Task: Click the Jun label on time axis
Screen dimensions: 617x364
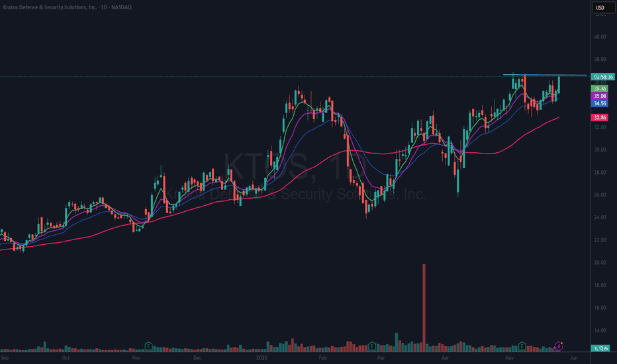Action: [x=574, y=358]
